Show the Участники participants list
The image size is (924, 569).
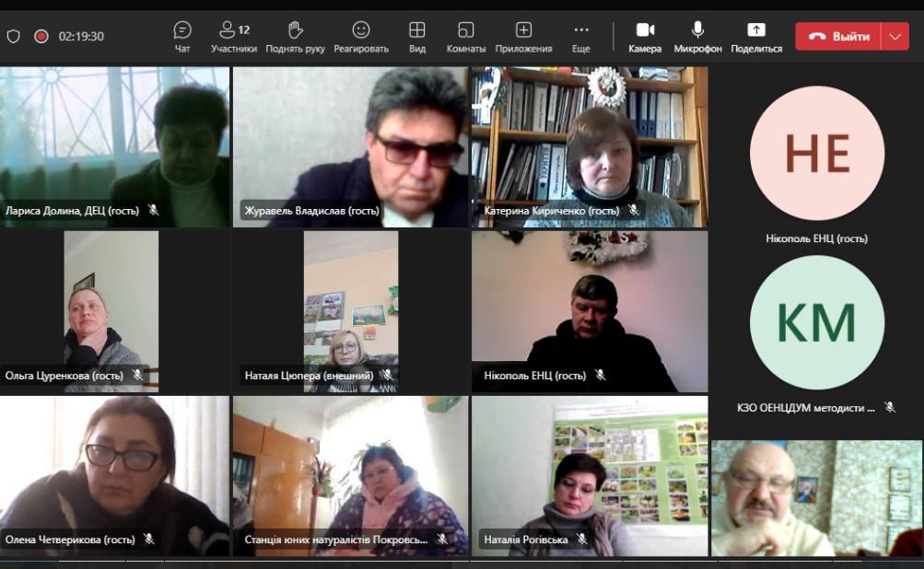(x=234, y=36)
